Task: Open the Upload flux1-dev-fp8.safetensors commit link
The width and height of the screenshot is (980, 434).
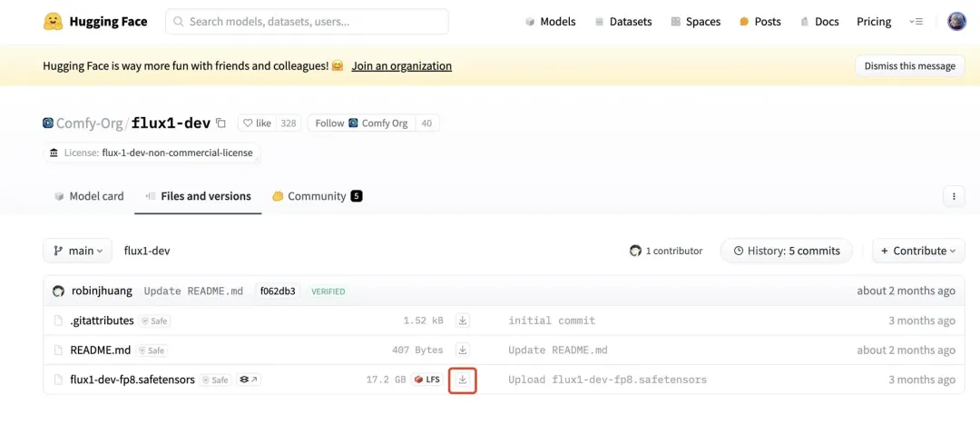Action: click(x=607, y=380)
